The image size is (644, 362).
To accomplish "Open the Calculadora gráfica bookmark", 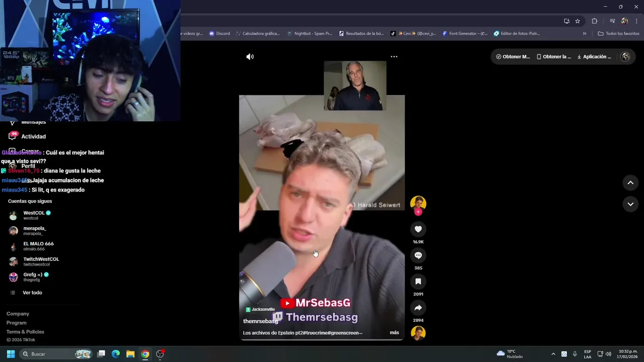I will (257, 34).
